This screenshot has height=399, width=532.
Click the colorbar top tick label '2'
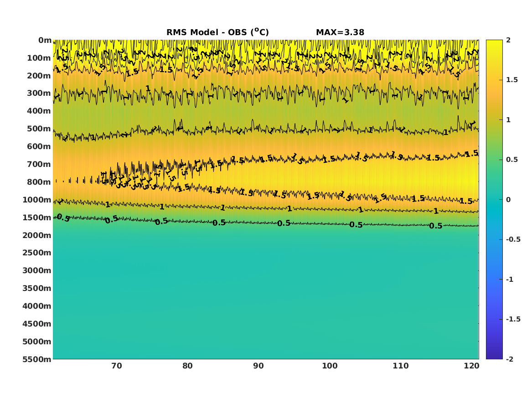pyautogui.click(x=508, y=40)
